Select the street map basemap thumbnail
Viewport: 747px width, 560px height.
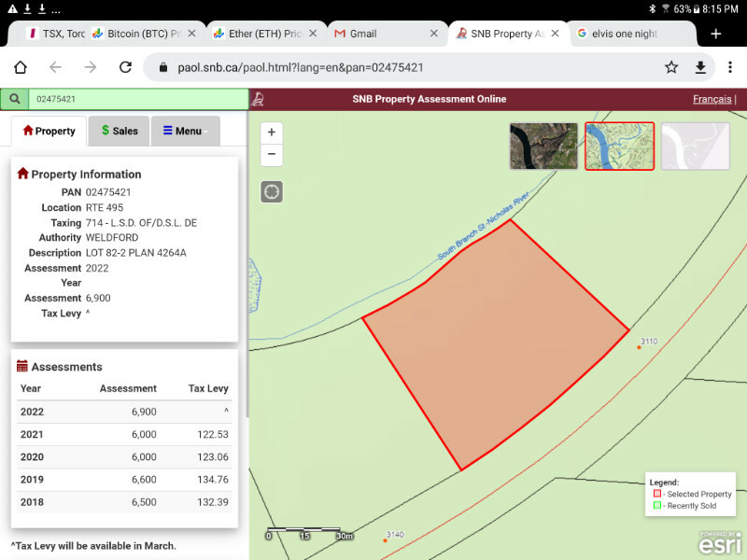click(x=619, y=147)
